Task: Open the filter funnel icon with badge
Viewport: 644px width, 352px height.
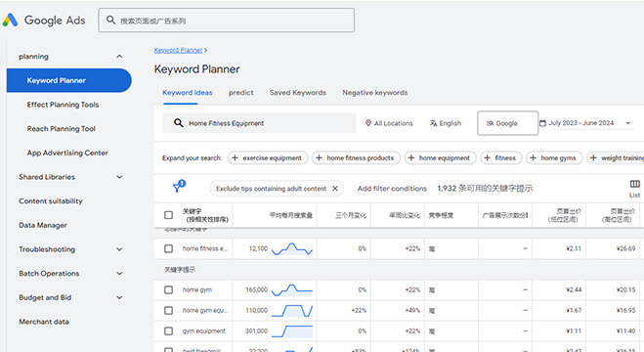Action: (179, 187)
